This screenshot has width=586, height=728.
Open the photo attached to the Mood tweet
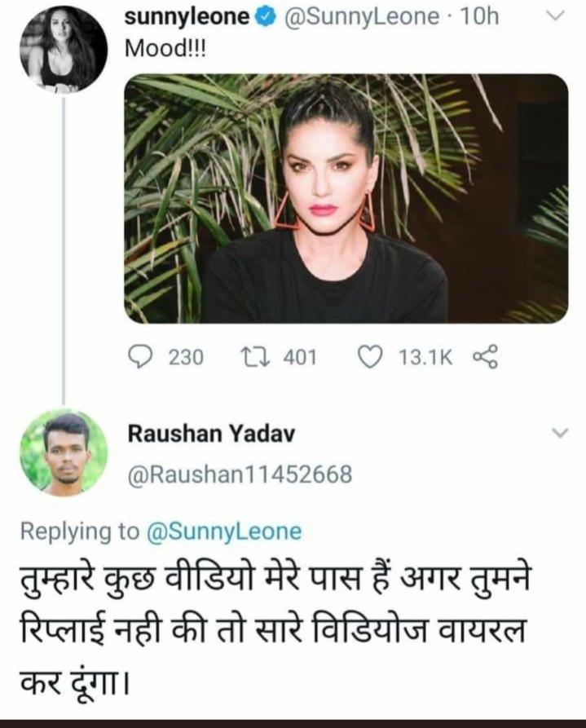point(346,198)
